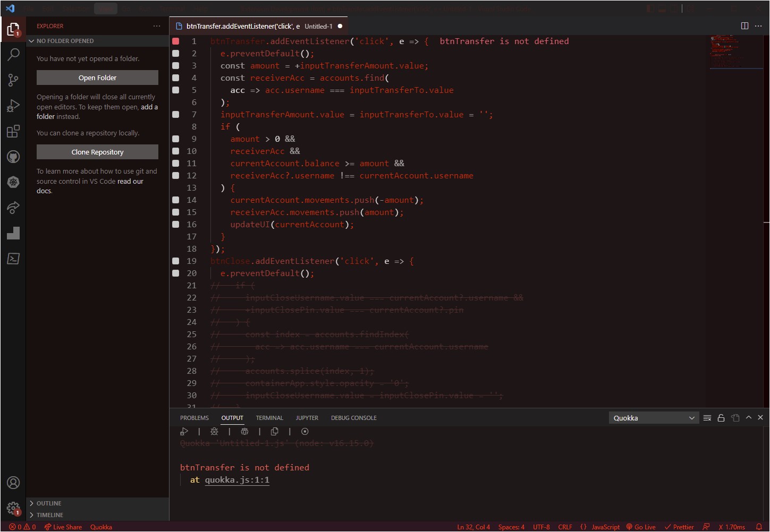770x532 pixels.
Task: Open the Search view in the activity bar
Action: point(13,54)
